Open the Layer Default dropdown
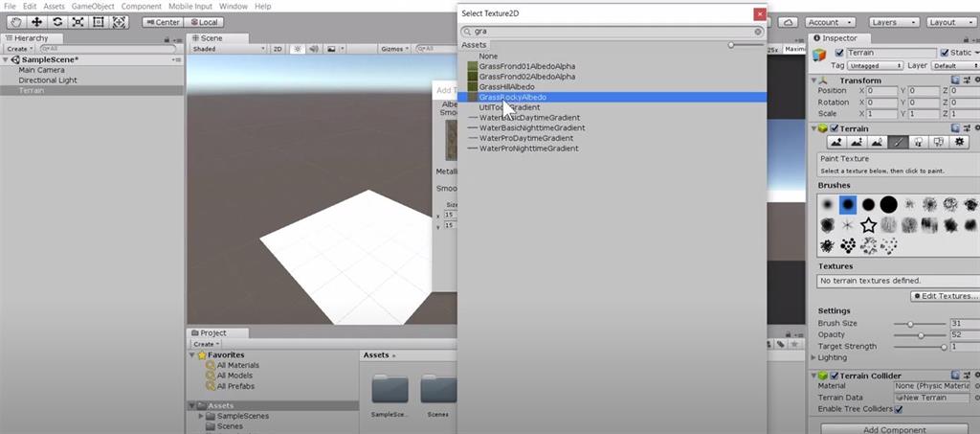 point(955,66)
